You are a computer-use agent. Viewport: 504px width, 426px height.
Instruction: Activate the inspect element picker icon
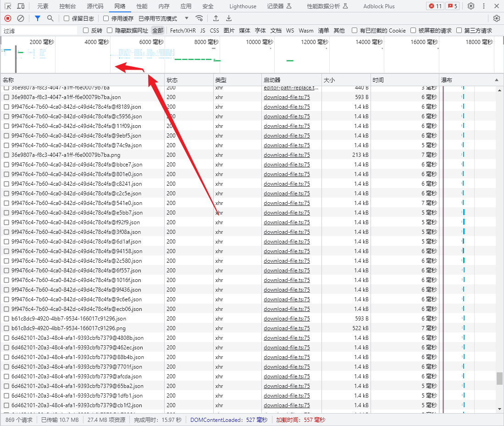click(8, 6)
